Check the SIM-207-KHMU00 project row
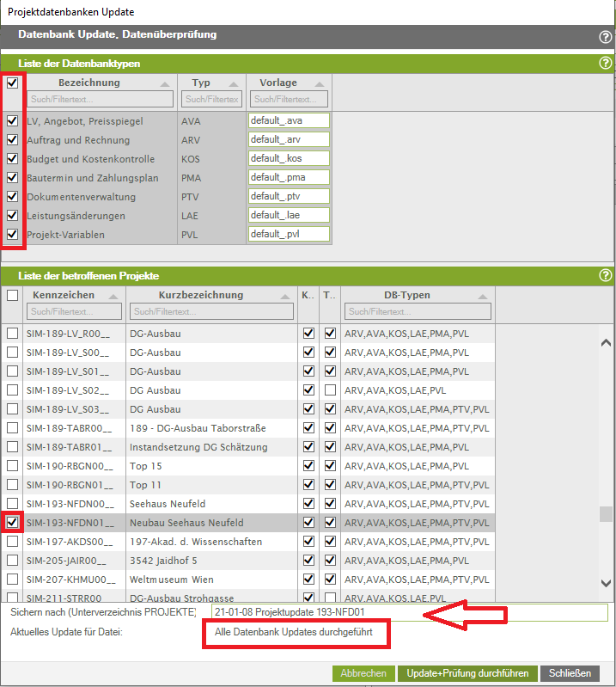Image resolution: width=616 pixels, height=687 pixels. (x=12, y=580)
